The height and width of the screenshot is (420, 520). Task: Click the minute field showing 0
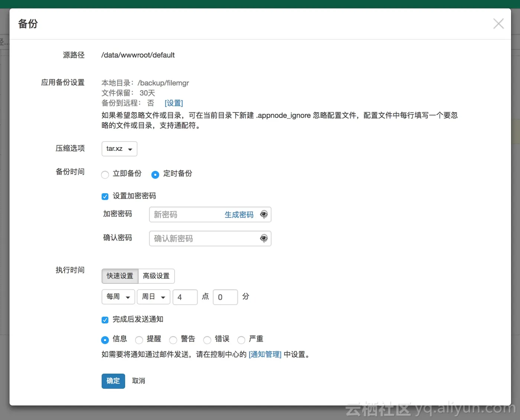click(x=225, y=297)
